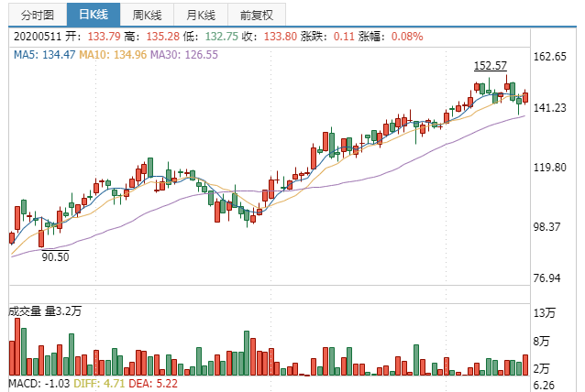This screenshot has height=392, width=585.
Task: Click the tallest red volume bar
Action: tap(17, 347)
